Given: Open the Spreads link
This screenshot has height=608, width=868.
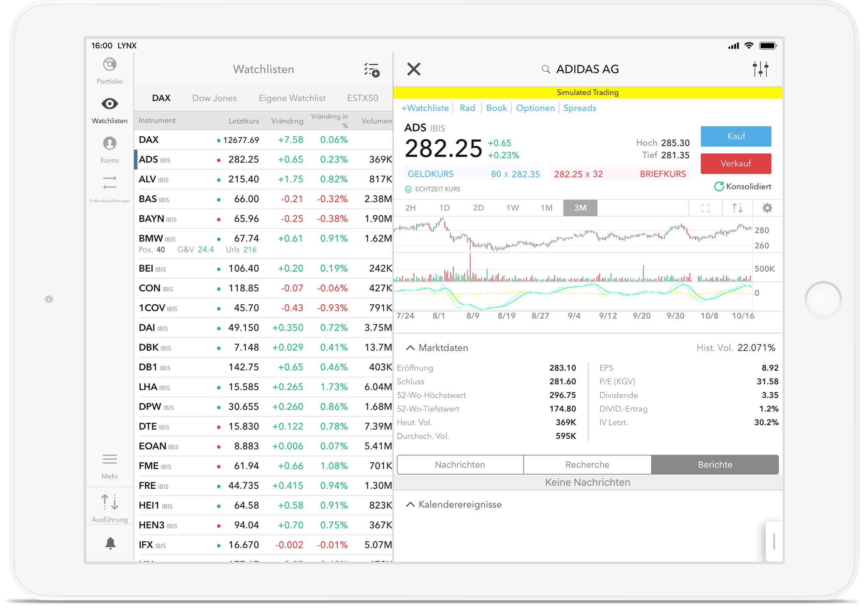Looking at the screenshot, I should pos(579,108).
